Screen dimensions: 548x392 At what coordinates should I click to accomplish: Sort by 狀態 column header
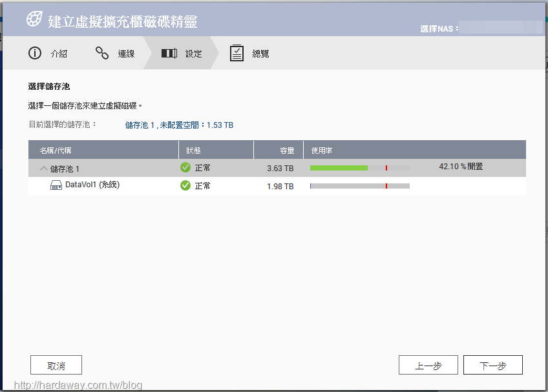[x=216, y=150]
